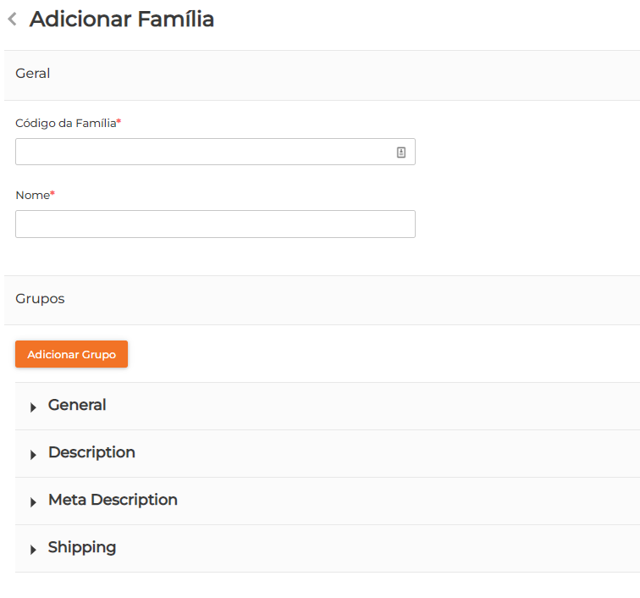Focus the Código da Família text field
This screenshot has height=598, width=640.
200,152
